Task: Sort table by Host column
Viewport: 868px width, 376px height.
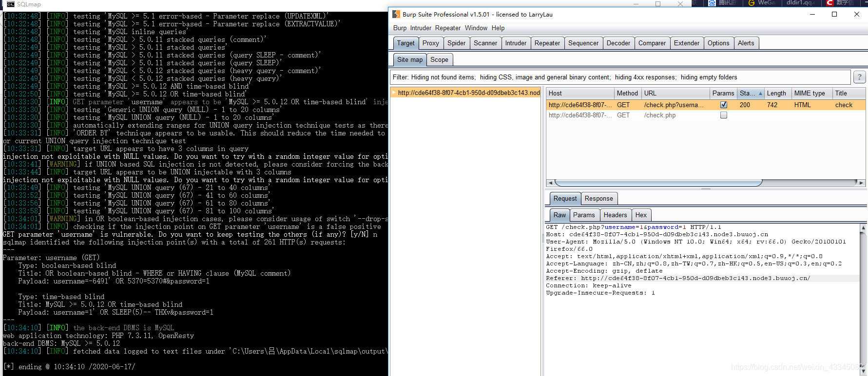Action: [580, 93]
